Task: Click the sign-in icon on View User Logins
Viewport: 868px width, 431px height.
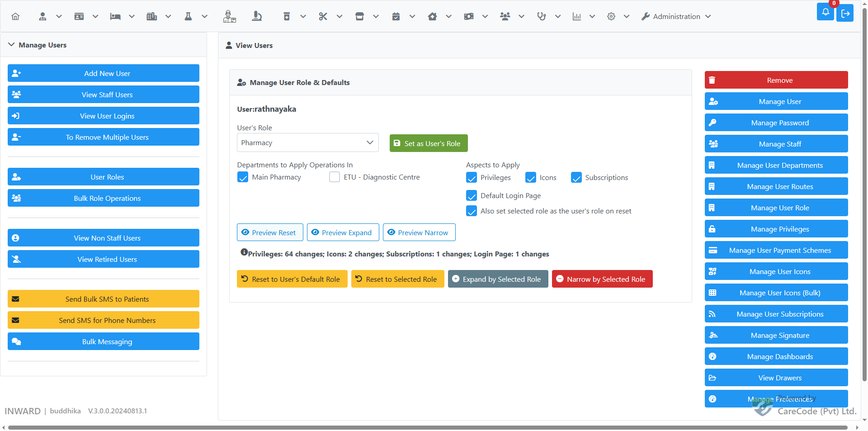Action: tap(16, 116)
